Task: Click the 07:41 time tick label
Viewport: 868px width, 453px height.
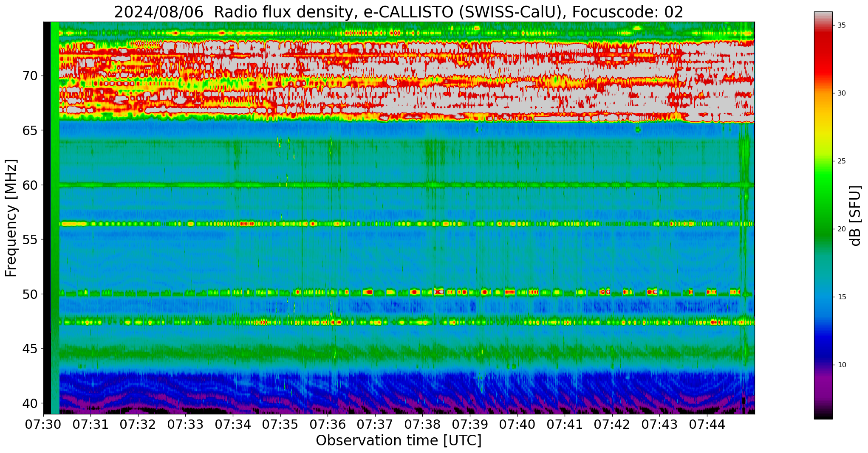Action: [565, 425]
